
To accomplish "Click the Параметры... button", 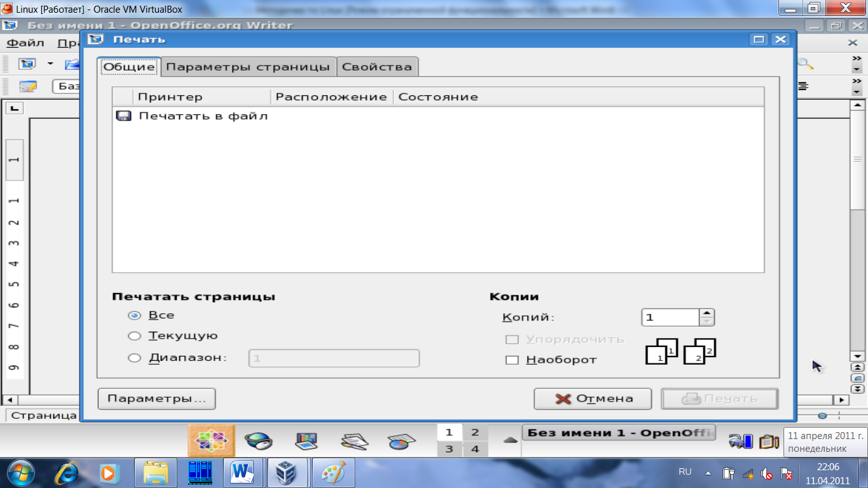I will coord(156,399).
